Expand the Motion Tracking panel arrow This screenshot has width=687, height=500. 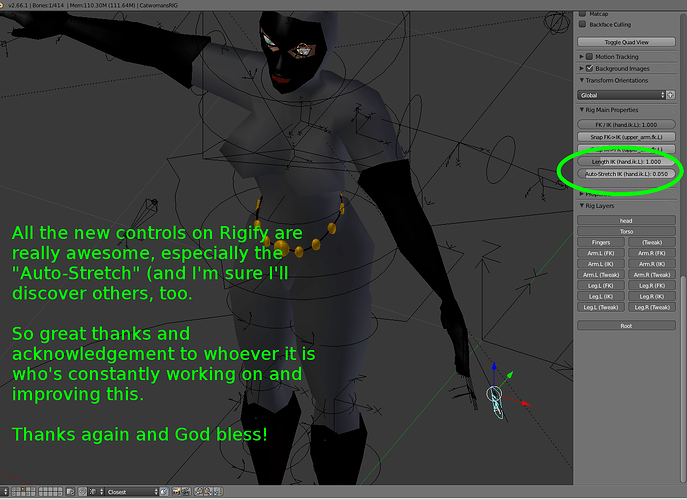(581, 57)
